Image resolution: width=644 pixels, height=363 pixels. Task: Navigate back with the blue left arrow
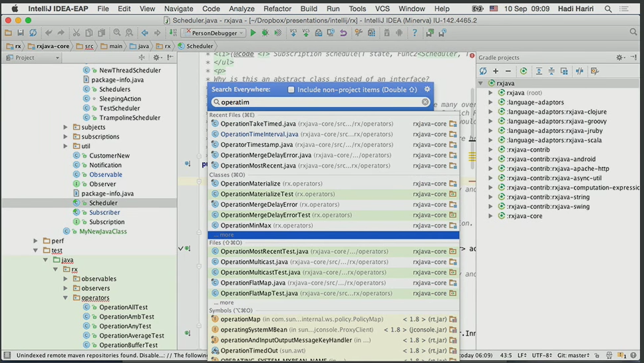[144, 33]
